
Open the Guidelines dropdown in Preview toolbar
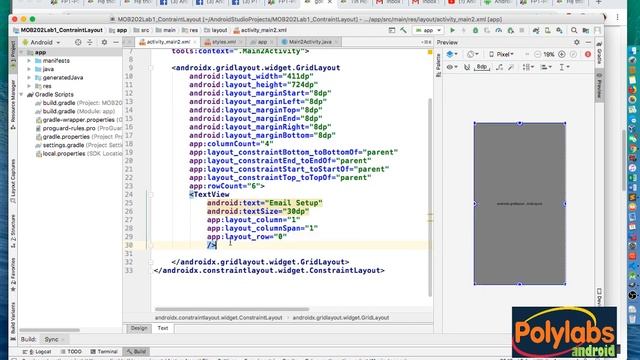[564, 67]
